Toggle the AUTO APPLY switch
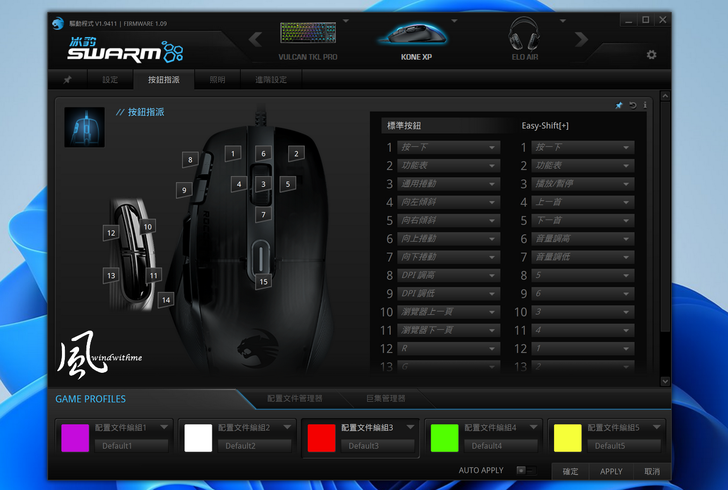Image resolution: width=728 pixels, height=490 pixels. [x=526, y=470]
